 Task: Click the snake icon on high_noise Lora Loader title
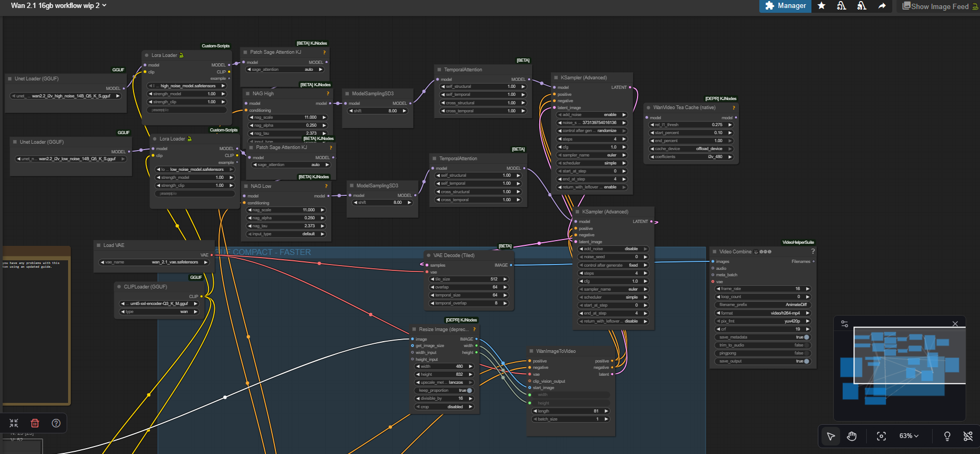(181, 55)
